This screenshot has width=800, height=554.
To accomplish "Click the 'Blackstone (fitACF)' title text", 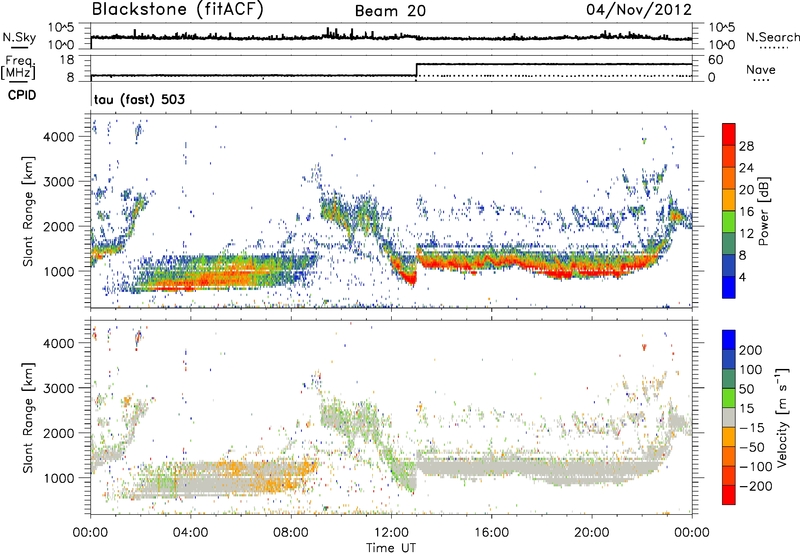I will click(177, 9).
